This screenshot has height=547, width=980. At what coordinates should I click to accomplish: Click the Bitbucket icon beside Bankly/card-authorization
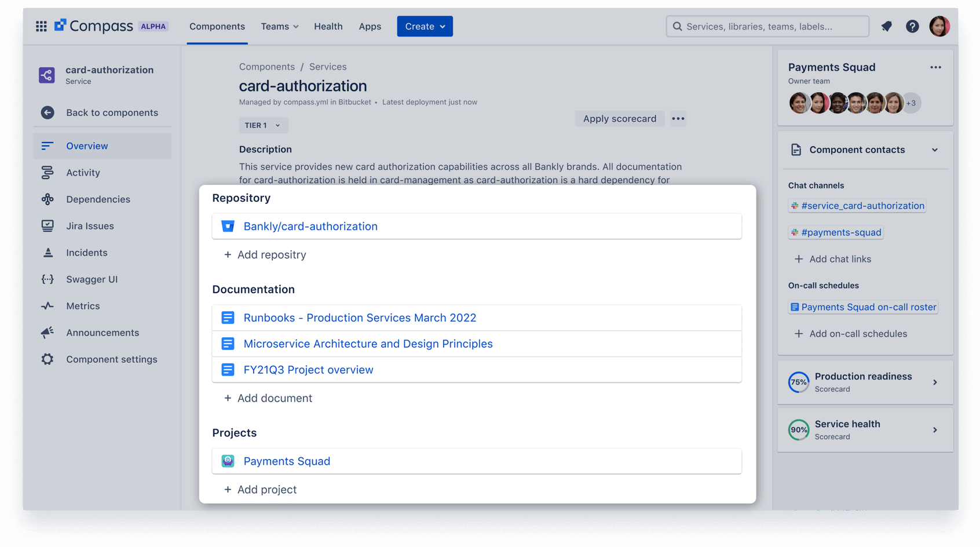228,227
